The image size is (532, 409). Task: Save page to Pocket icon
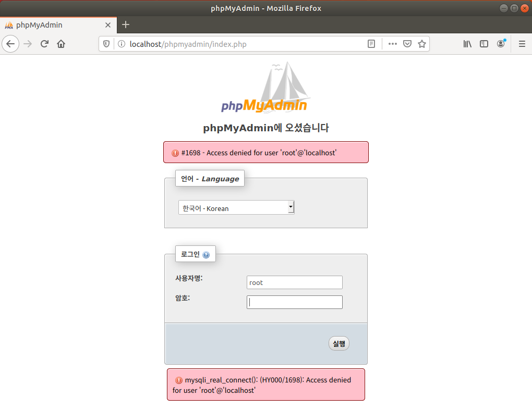click(407, 44)
